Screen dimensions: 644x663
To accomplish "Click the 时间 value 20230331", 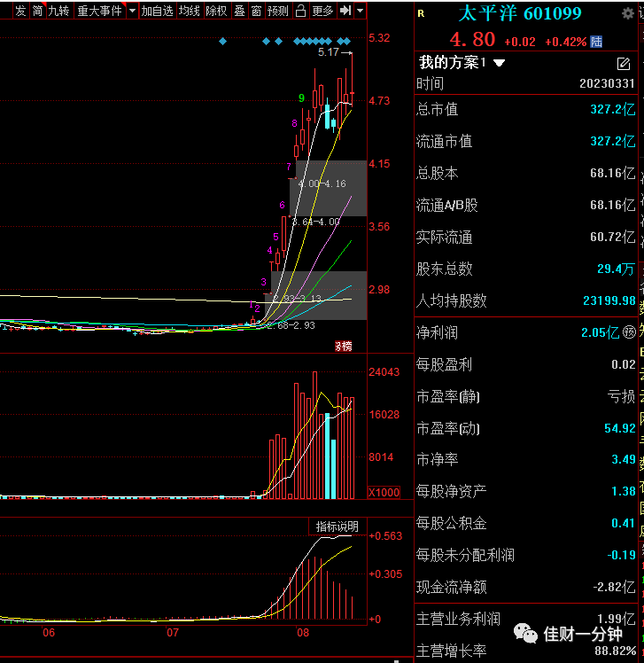I will [x=607, y=83].
